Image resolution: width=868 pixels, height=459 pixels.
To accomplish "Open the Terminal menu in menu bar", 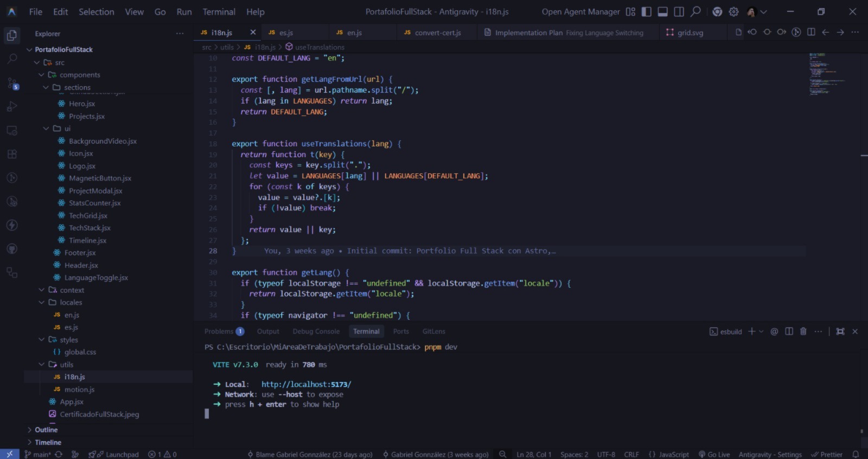I will 219,12.
